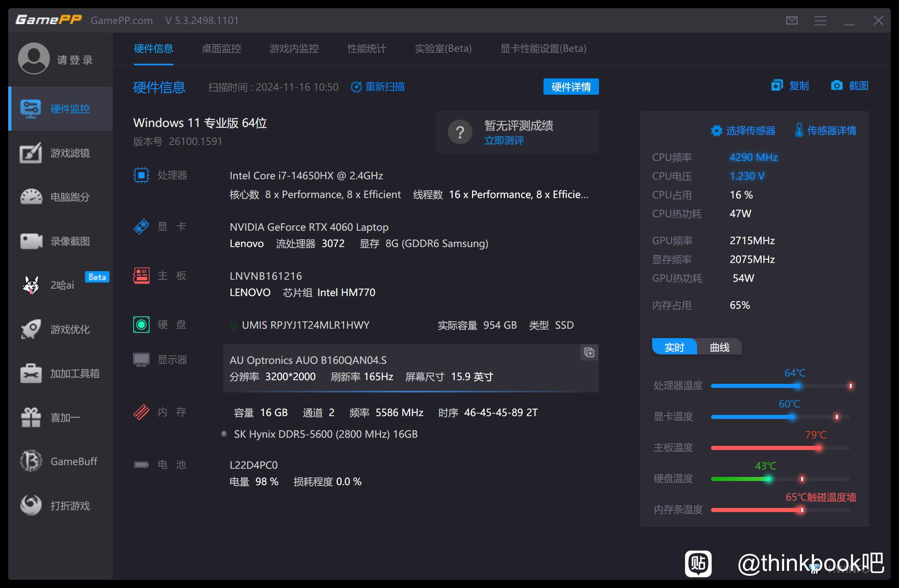Viewport: 899px width, 588px height.
Task: Select 硬件监控 in the sidebar
Action: [x=60, y=109]
